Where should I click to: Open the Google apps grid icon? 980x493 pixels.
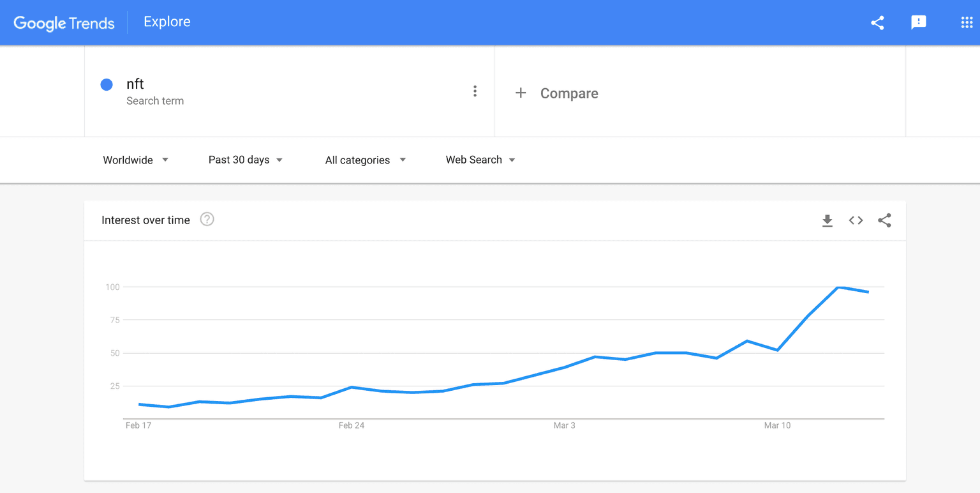[x=967, y=23]
